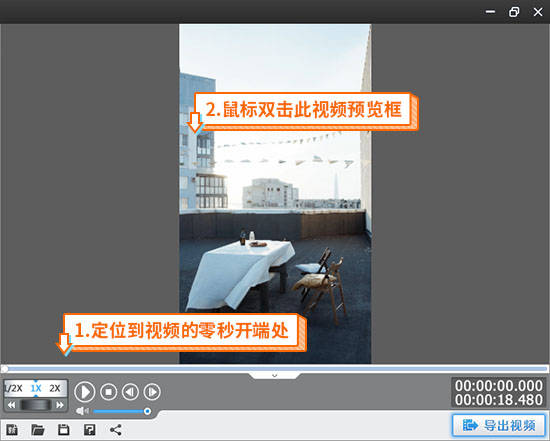Click the save-as icon in the bottom toolbar

[89, 429]
